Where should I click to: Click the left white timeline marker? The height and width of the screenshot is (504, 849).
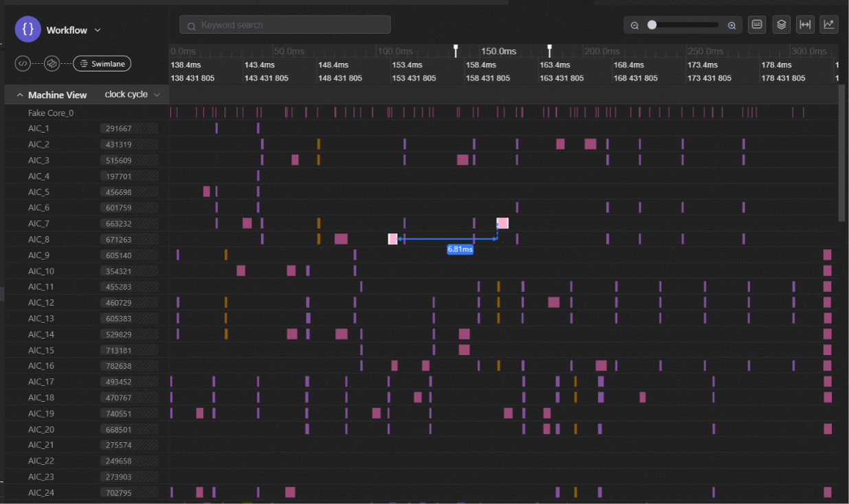point(455,50)
